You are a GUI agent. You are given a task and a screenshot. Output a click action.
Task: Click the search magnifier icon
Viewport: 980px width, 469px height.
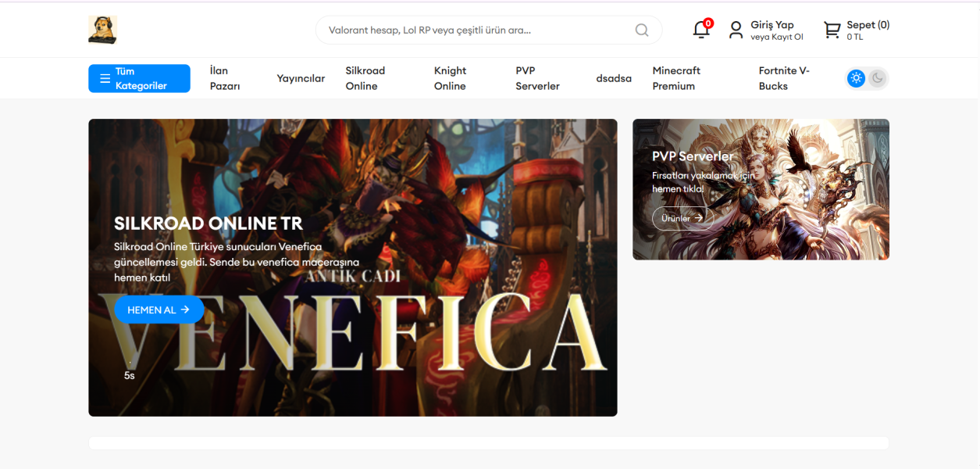tap(642, 30)
